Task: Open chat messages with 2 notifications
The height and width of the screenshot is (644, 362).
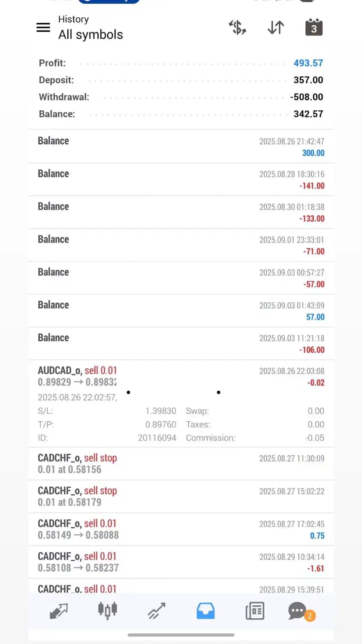Action: tap(298, 611)
